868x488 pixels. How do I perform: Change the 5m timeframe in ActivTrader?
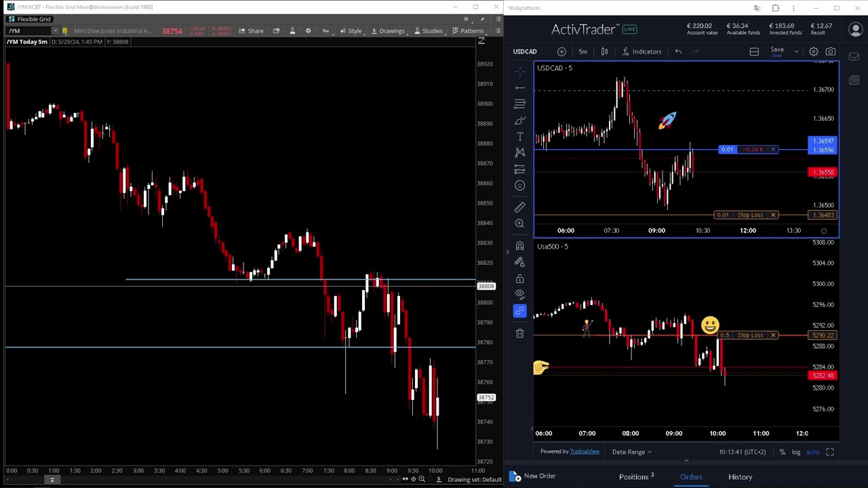tap(583, 52)
